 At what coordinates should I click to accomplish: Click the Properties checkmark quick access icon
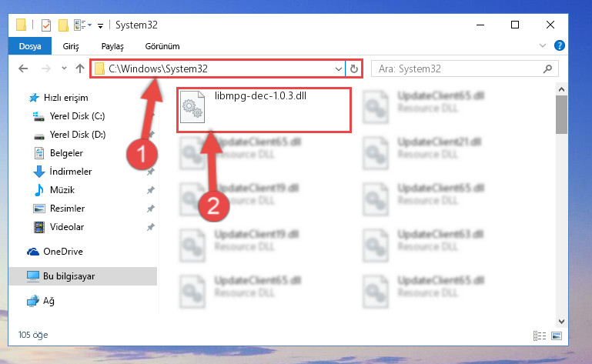point(46,25)
